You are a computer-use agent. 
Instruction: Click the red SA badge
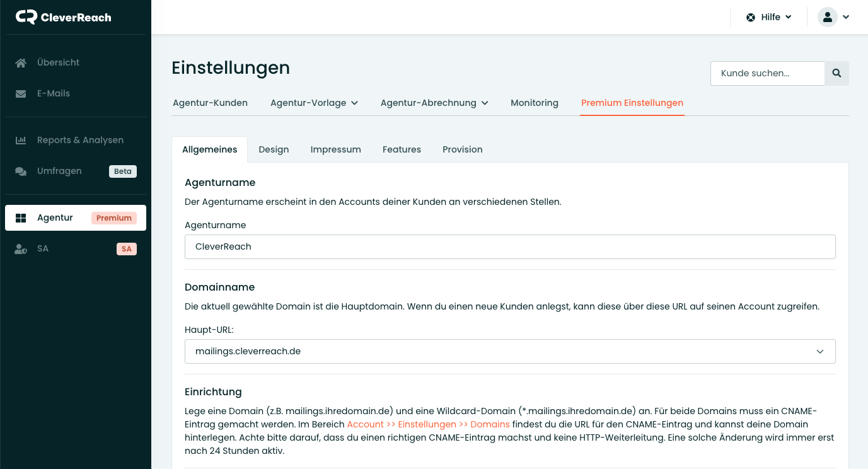coord(127,248)
